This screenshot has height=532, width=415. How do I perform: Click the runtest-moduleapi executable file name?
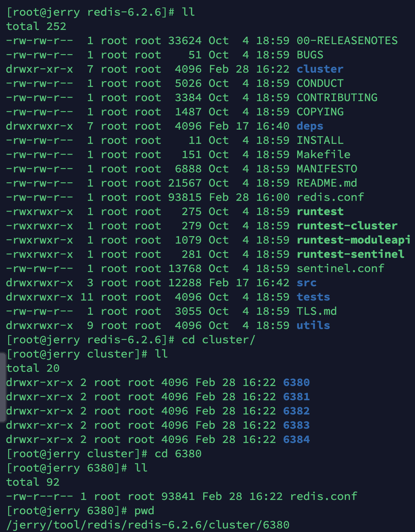click(x=353, y=240)
